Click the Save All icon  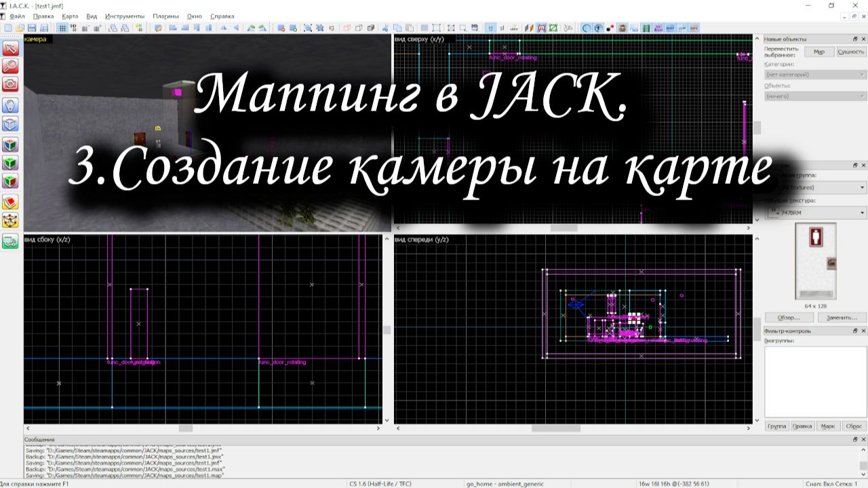pyautogui.click(x=43, y=28)
